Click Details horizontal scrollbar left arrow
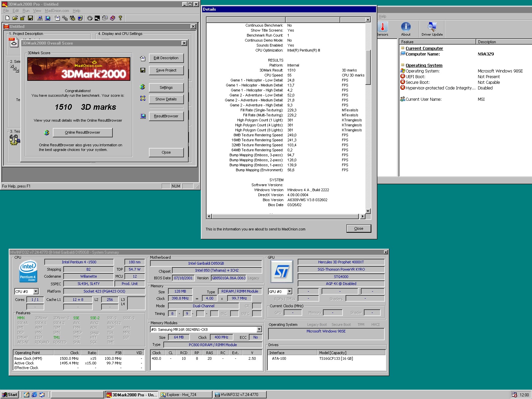The image size is (532, 399). (x=209, y=216)
